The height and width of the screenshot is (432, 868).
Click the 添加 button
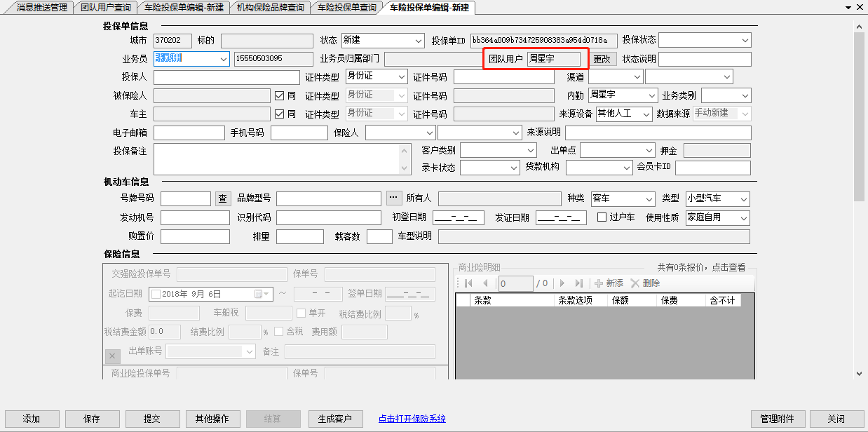32,419
